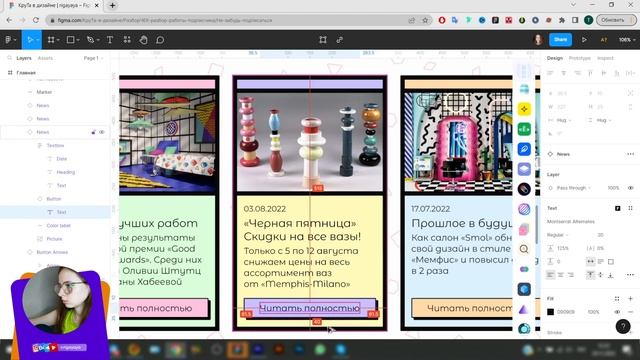Set vertical text align middle
640x360 pixels.
(x=600, y=275)
